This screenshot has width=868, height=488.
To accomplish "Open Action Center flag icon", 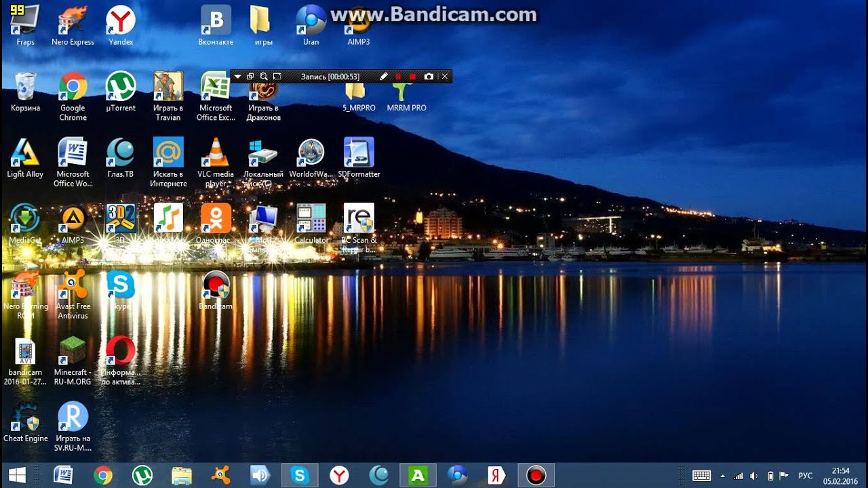I will point(785,476).
